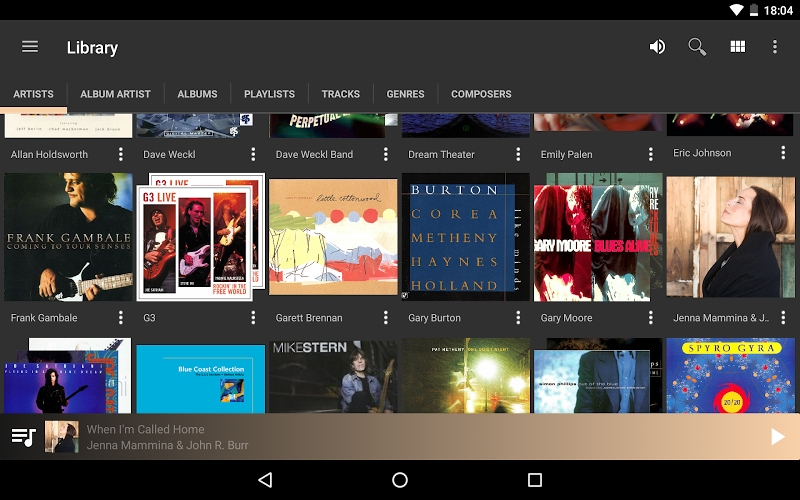Select the Artists tab
Viewport: 800px width, 500px height.
pyautogui.click(x=33, y=94)
